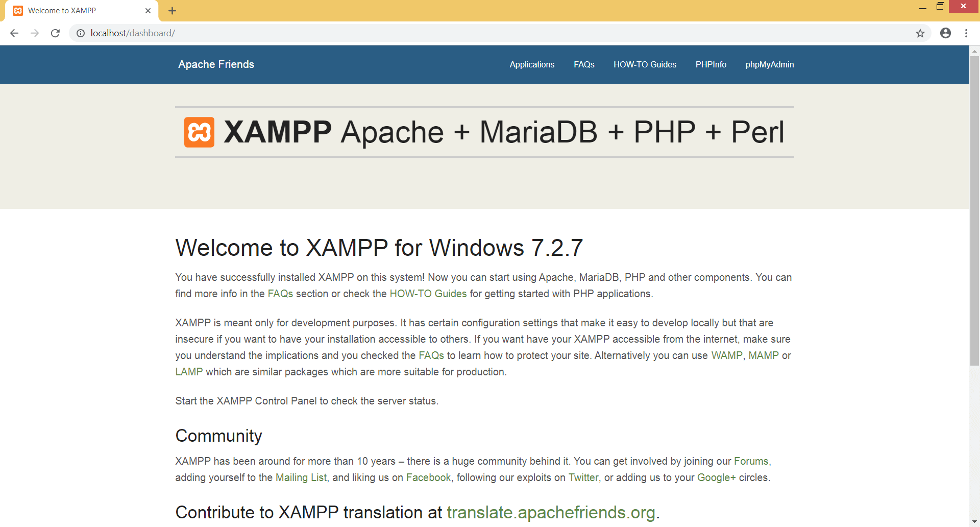Open a new tab with the plus button
The image size is (980, 527).
(173, 11)
